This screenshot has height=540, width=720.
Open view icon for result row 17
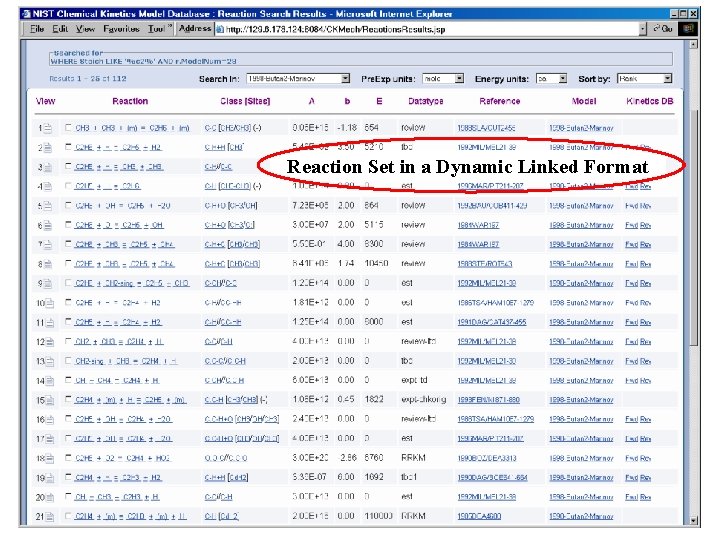click(x=50, y=439)
